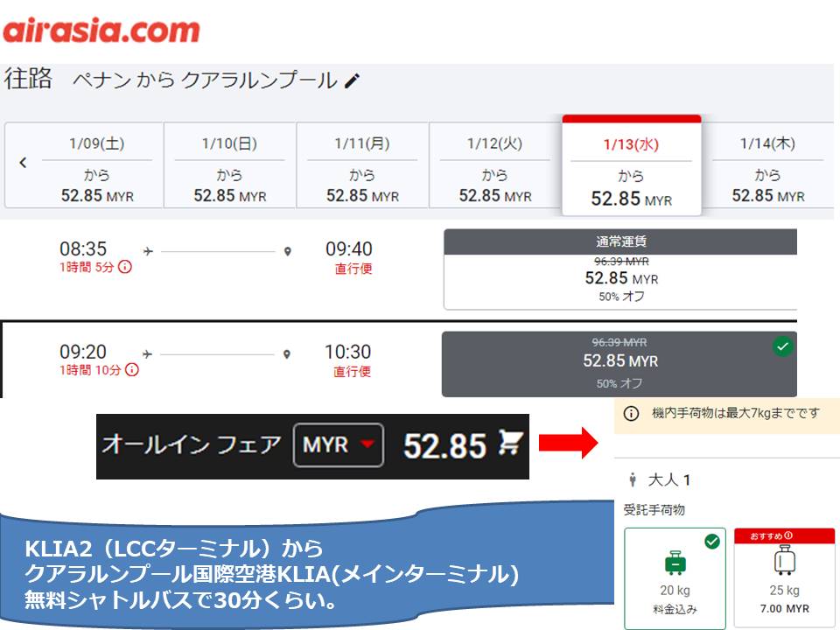Select the 1/13(水) date tab
This screenshot has height=630, width=840.
coord(632,165)
